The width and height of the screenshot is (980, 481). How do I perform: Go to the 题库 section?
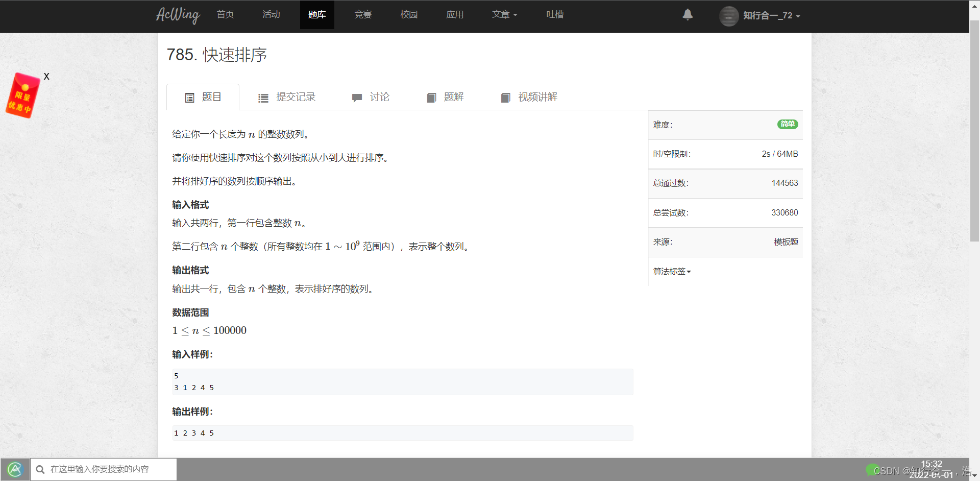(317, 15)
